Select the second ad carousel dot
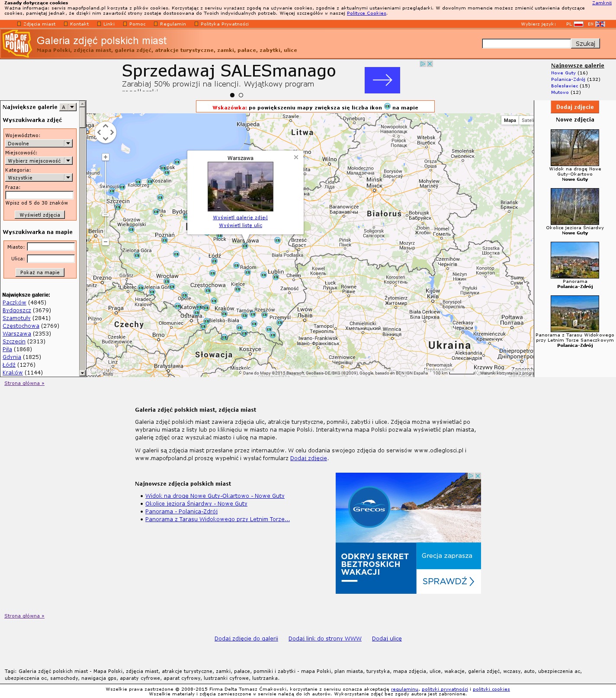The image size is (616, 698). click(241, 95)
